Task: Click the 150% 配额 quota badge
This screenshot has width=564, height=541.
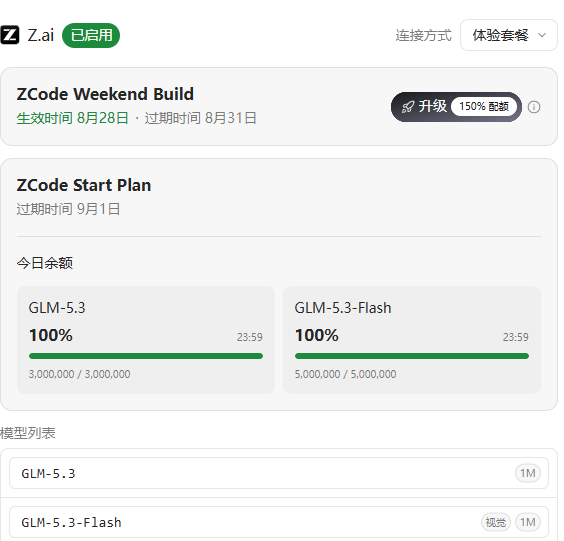Action: [x=484, y=107]
